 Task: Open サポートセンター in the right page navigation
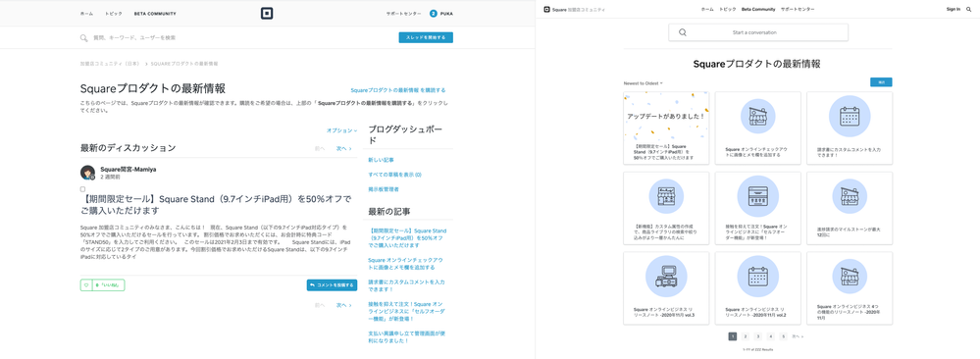797,10
